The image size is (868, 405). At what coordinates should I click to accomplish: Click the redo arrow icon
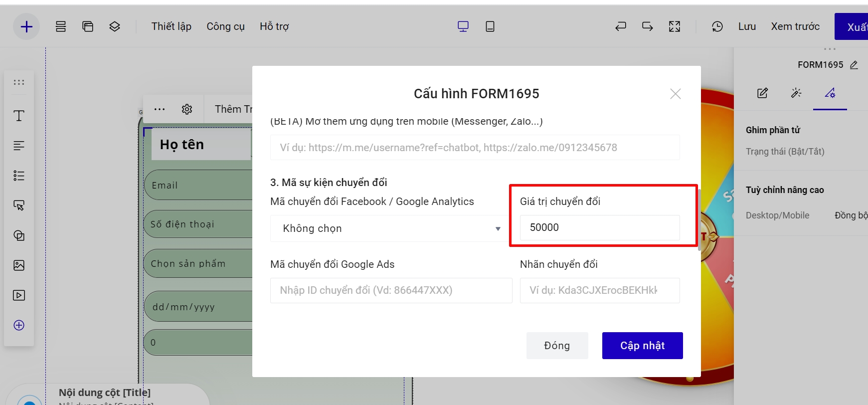pyautogui.click(x=647, y=26)
